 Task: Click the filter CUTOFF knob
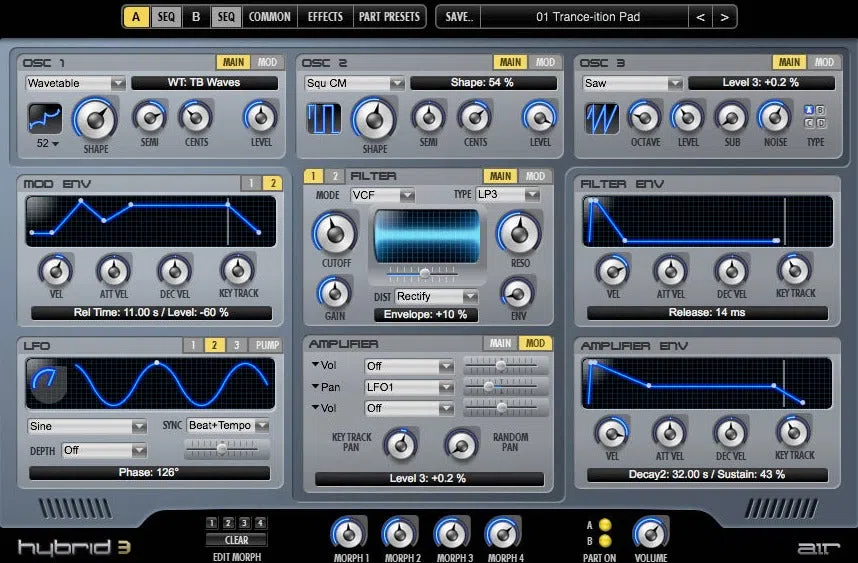click(x=335, y=234)
